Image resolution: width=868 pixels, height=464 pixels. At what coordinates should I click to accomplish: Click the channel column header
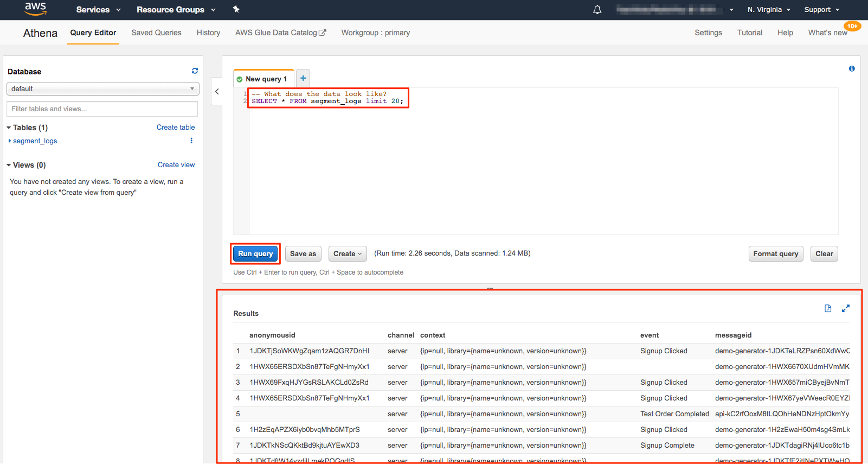(x=401, y=335)
